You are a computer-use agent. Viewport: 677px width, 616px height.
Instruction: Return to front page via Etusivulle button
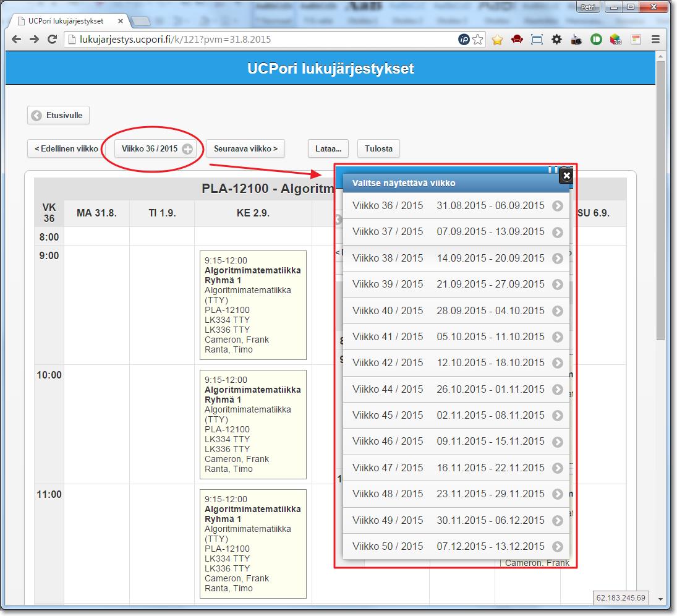[58, 115]
